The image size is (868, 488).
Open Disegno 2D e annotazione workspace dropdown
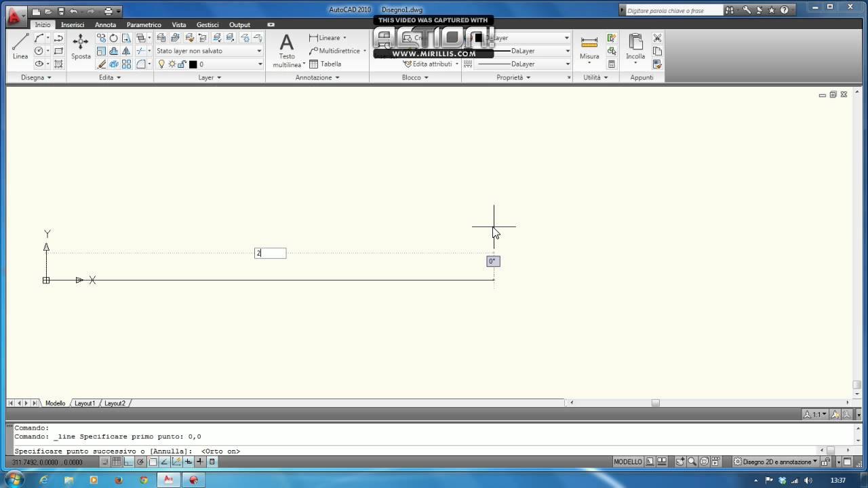[775, 462]
